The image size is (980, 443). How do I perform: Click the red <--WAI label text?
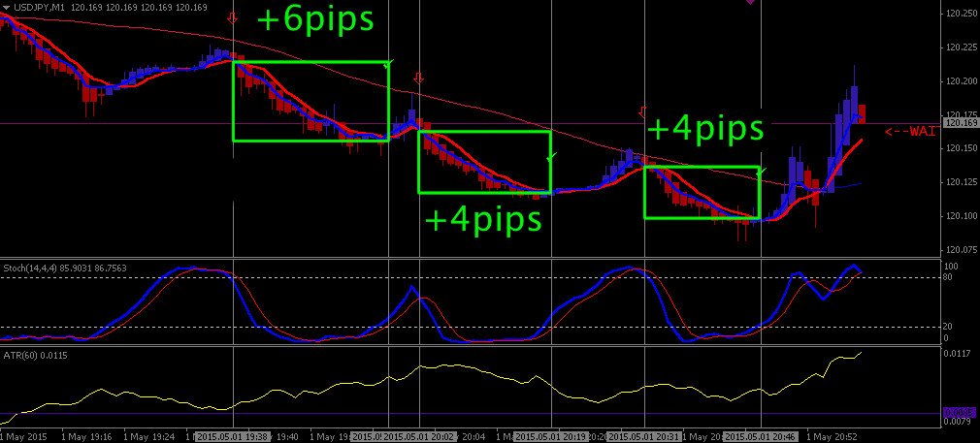click(910, 131)
